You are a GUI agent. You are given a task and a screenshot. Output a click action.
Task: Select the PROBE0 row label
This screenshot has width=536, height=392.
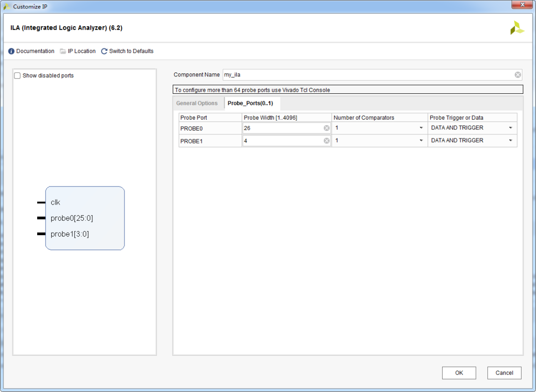tap(192, 129)
